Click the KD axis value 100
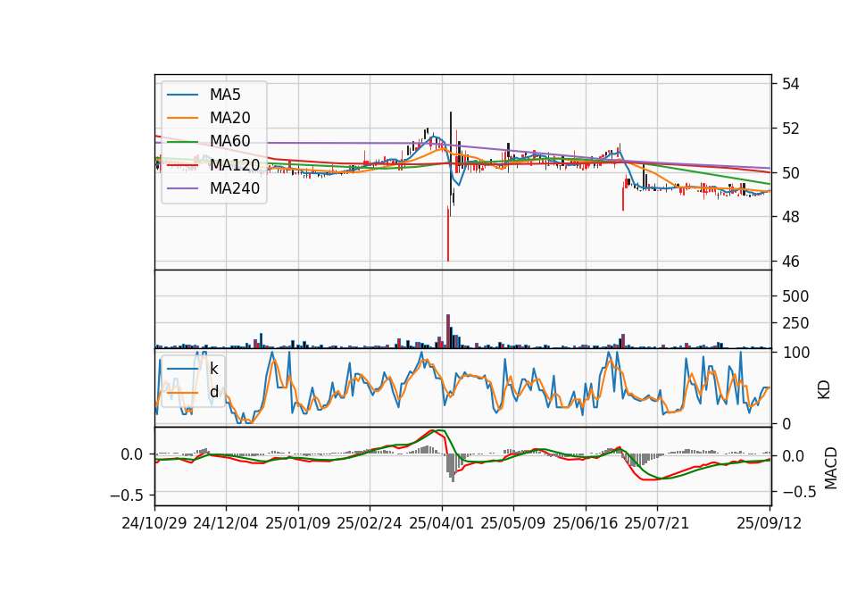The image size is (857, 616). coord(795,353)
